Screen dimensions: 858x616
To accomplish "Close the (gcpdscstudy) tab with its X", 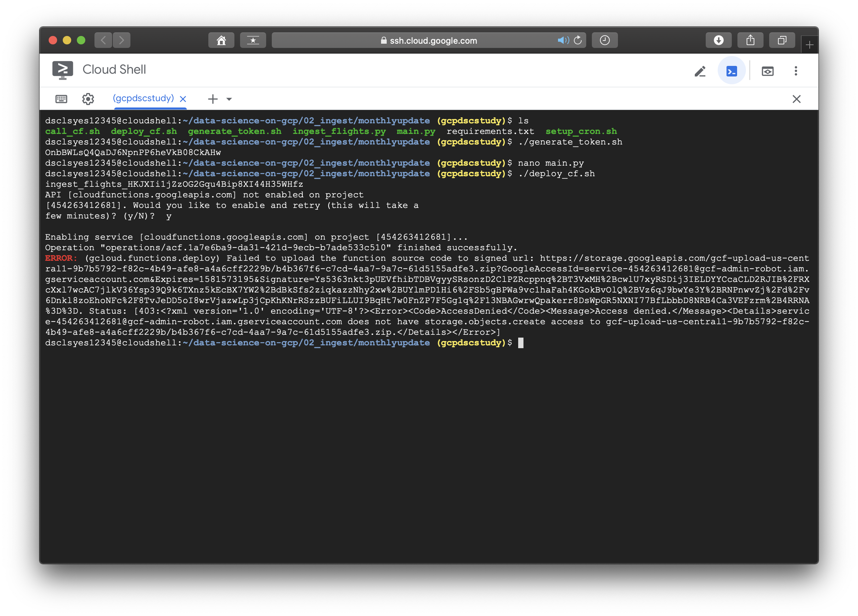I will pyautogui.click(x=183, y=99).
